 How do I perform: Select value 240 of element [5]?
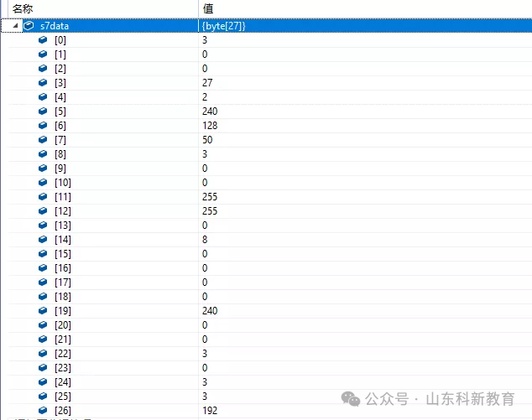pyautogui.click(x=210, y=111)
